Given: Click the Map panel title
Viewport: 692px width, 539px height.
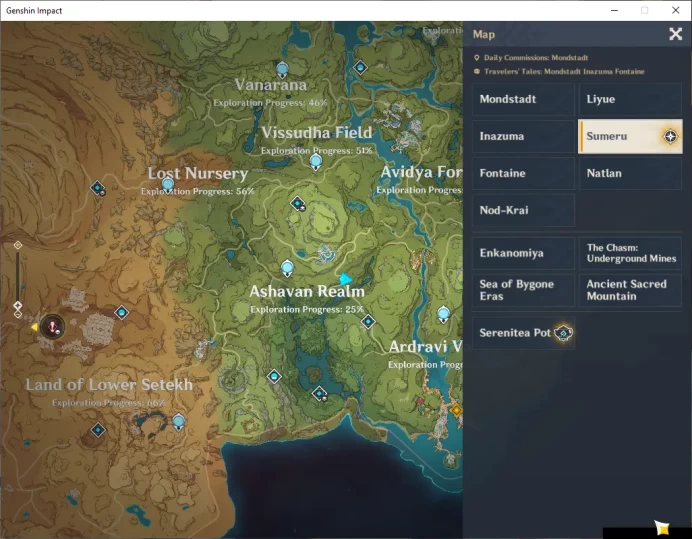Looking at the screenshot, I should coord(484,34).
